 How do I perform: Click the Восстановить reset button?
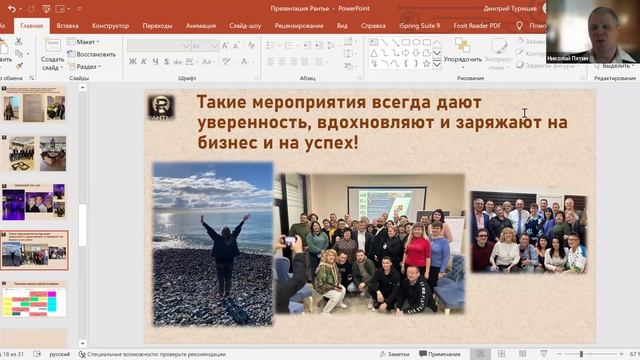[91, 54]
